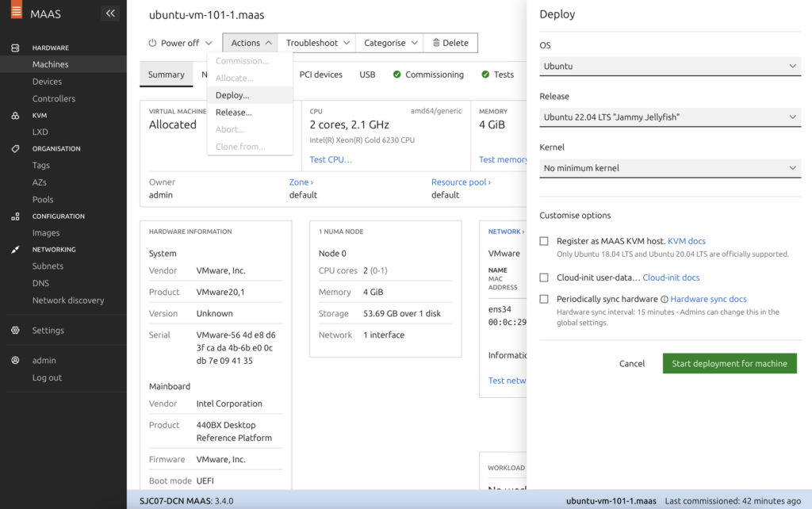
Task: Enable Cloud-init user-data checkbox
Action: [x=544, y=277]
